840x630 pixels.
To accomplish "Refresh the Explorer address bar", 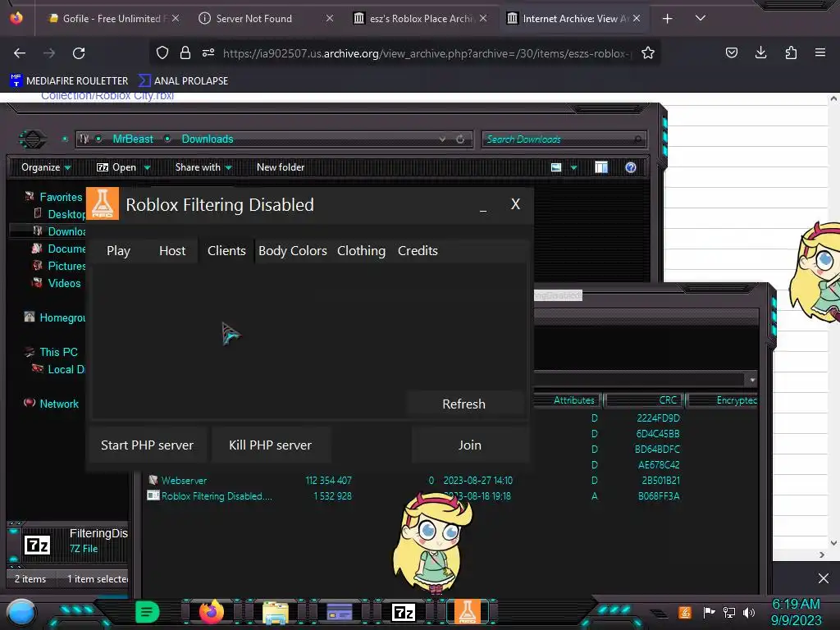I will tap(460, 139).
